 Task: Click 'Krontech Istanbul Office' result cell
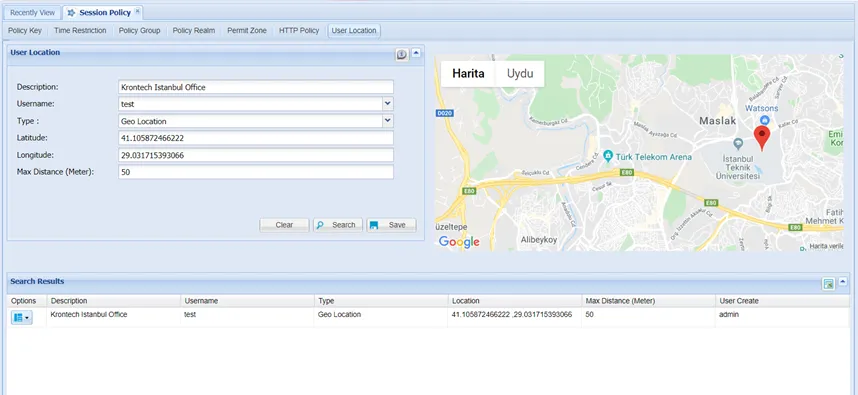[x=113, y=317]
